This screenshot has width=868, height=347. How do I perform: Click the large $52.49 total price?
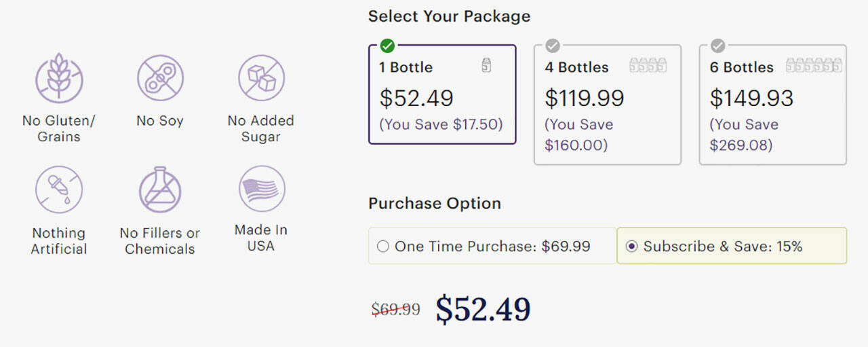483,310
